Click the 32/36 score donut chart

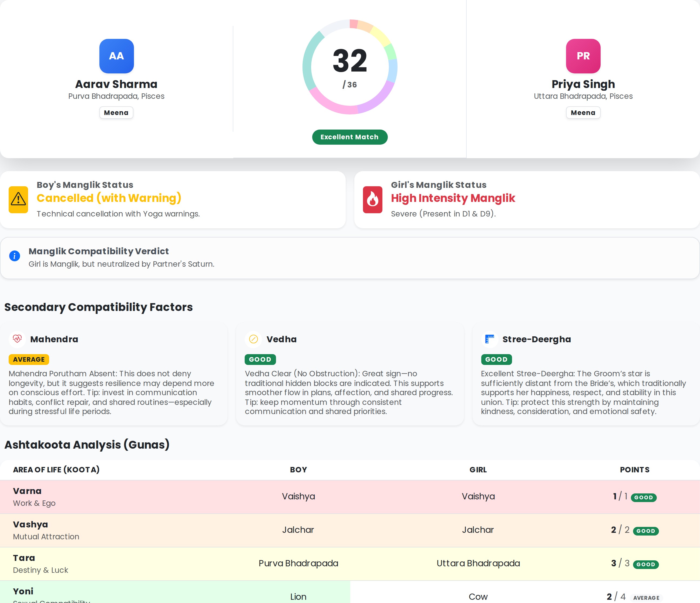click(x=349, y=67)
